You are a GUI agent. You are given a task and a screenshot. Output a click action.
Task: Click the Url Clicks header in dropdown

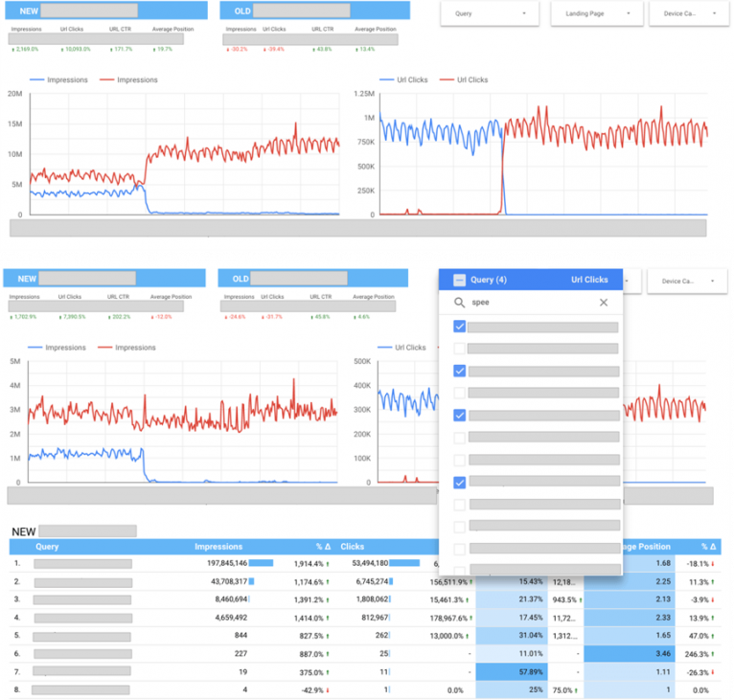point(588,280)
